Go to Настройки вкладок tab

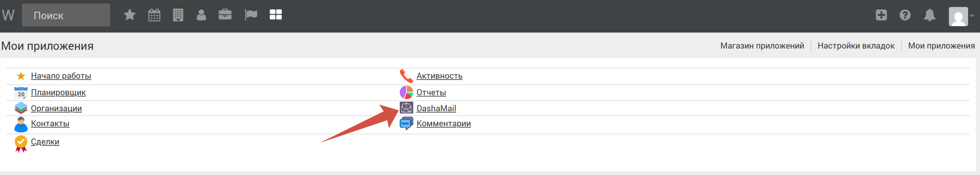(x=856, y=46)
